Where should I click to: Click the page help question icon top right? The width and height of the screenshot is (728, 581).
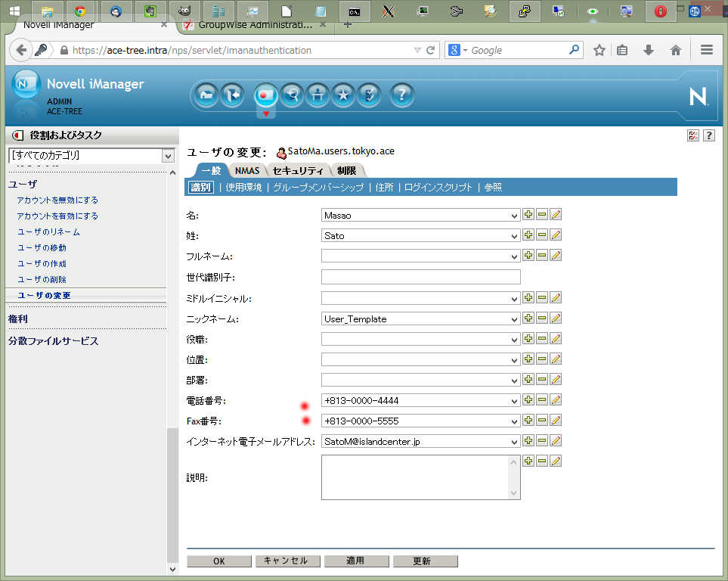coord(709,135)
